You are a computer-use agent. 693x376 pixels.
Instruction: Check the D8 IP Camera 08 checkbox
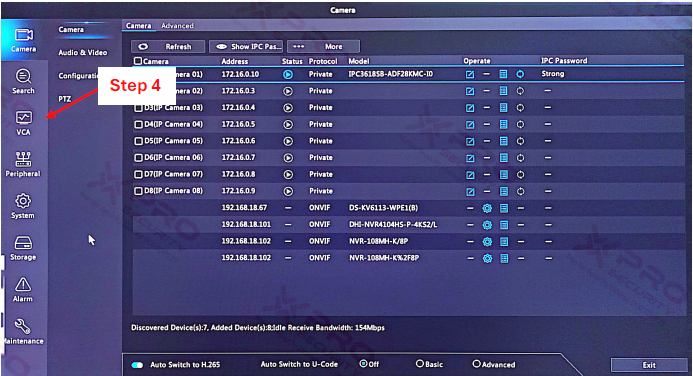[x=138, y=191]
